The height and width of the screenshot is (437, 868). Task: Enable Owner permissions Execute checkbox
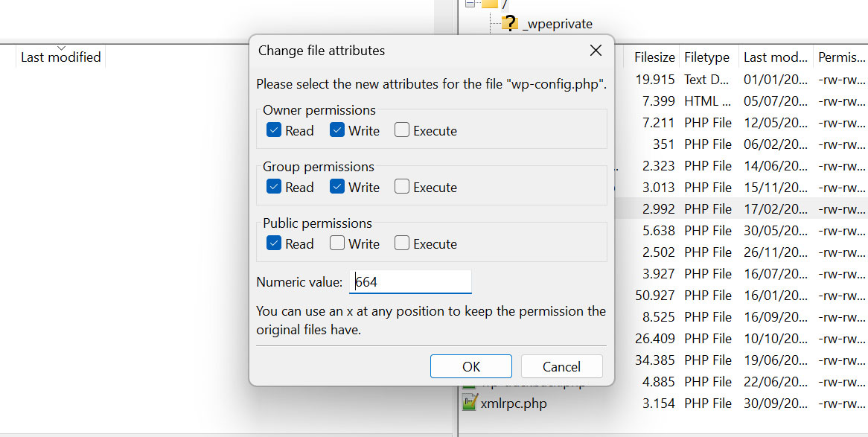(x=402, y=130)
